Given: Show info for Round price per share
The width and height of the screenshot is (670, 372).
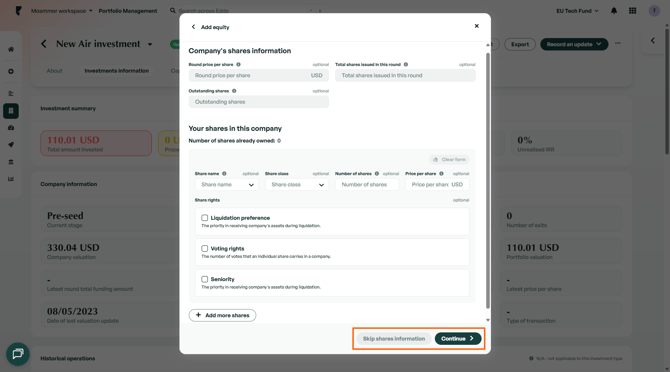Looking at the screenshot, I should point(238,64).
